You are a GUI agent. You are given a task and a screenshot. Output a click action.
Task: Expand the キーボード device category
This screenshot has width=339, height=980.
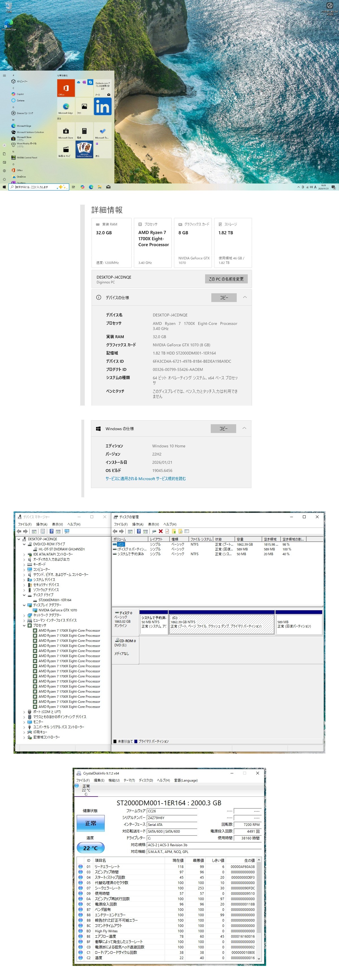[24, 565]
